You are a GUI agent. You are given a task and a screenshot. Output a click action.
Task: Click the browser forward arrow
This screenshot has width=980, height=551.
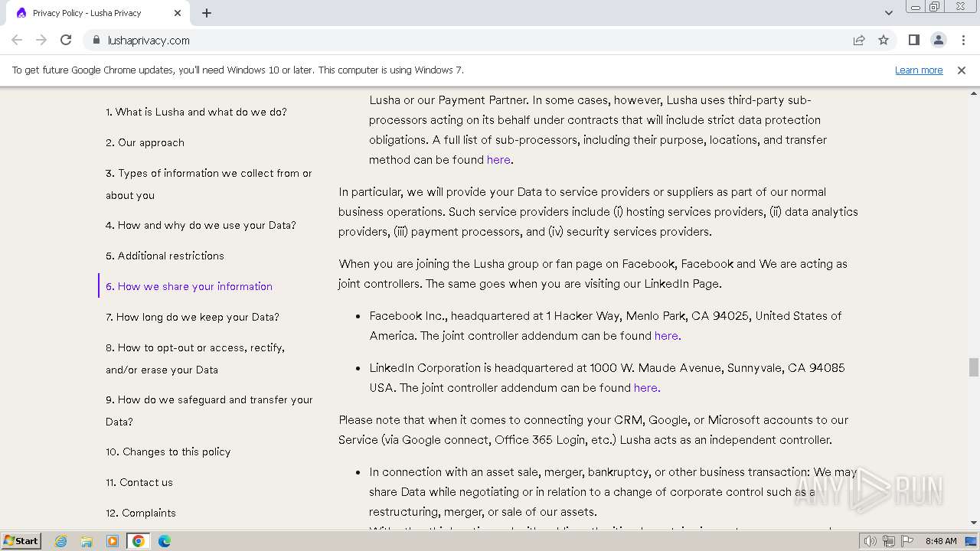click(x=41, y=40)
